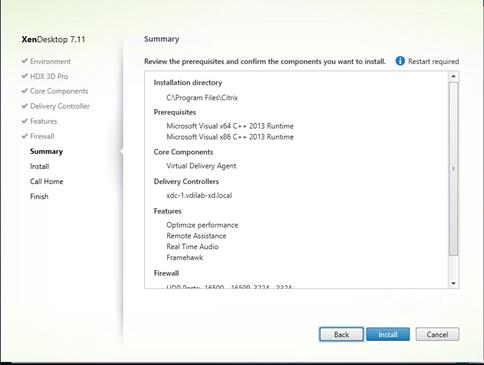Click the xdc-1.vdilab-xd.local controller entry
This screenshot has height=365, width=484.
click(199, 195)
